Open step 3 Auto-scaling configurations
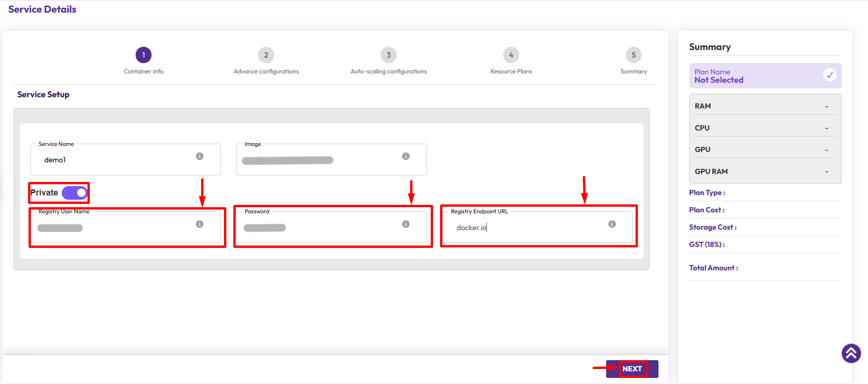 389,55
